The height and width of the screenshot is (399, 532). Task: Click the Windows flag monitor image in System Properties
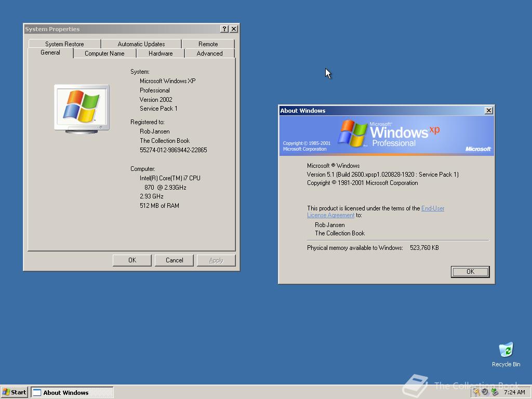82,109
